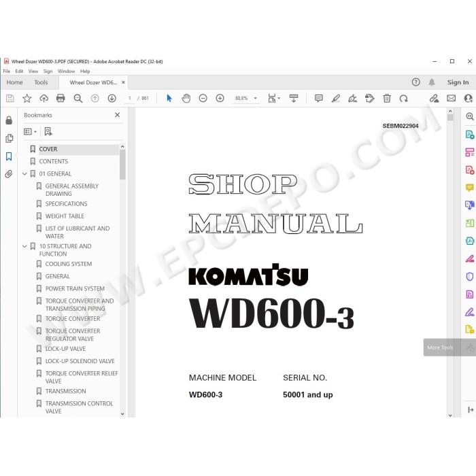Open the POWER TRAIN SYSTEM bookmark
This screenshot has height=476, width=476.
(75, 289)
